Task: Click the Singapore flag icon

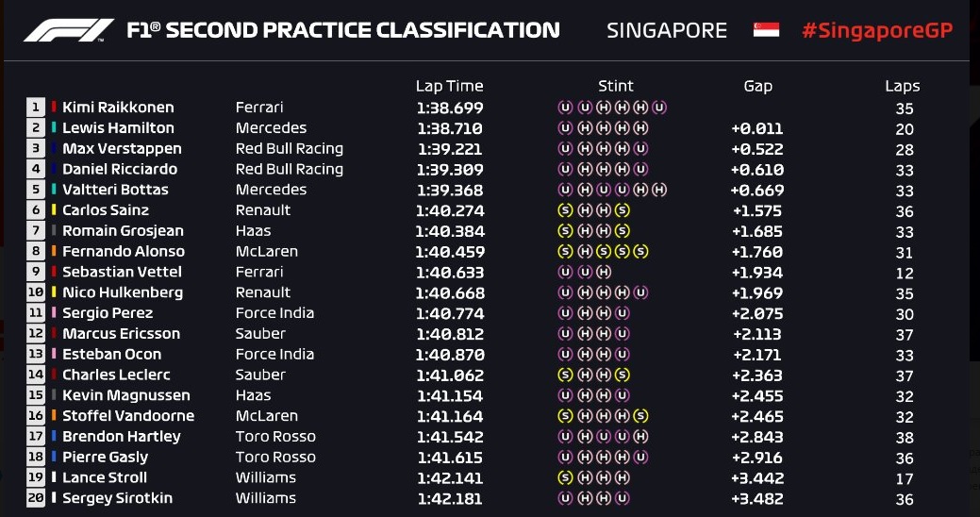Action: 766,30
